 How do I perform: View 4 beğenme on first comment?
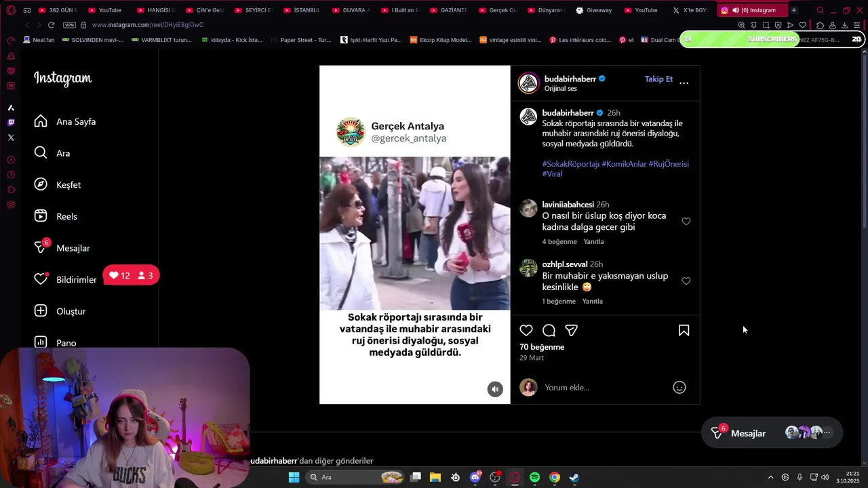pyautogui.click(x=559, y=241)
